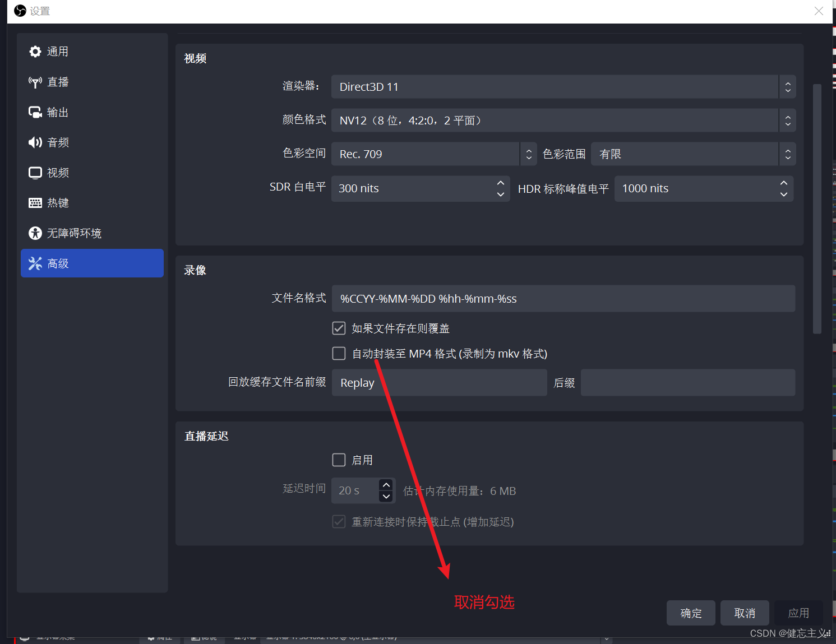Open the 色彩空间 Rec. 709 dropdown
This screenshot has height=644, width=836.
pos(434,154)
